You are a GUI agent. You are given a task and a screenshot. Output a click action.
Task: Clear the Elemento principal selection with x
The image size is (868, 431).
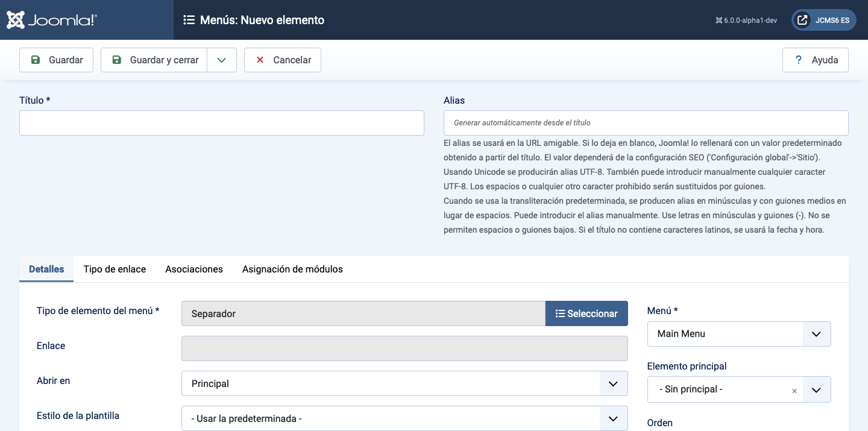coord(794,391)
